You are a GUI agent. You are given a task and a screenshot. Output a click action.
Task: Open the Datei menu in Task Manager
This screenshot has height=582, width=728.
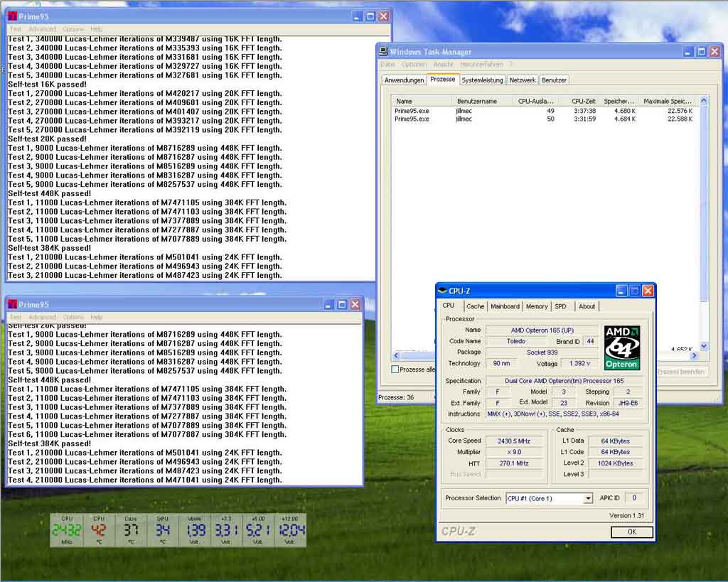point(388,65)
